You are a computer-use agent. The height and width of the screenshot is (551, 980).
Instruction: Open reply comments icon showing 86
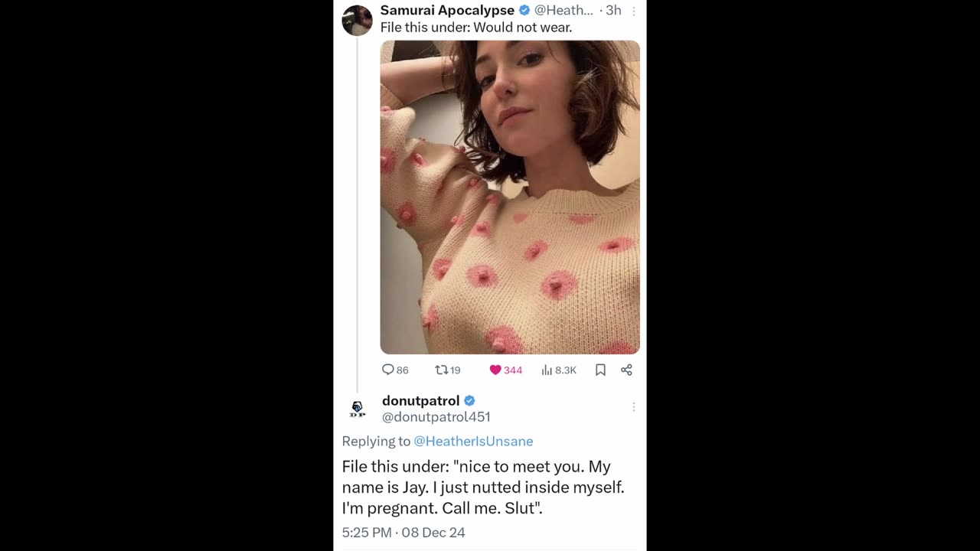coord(395,370)
